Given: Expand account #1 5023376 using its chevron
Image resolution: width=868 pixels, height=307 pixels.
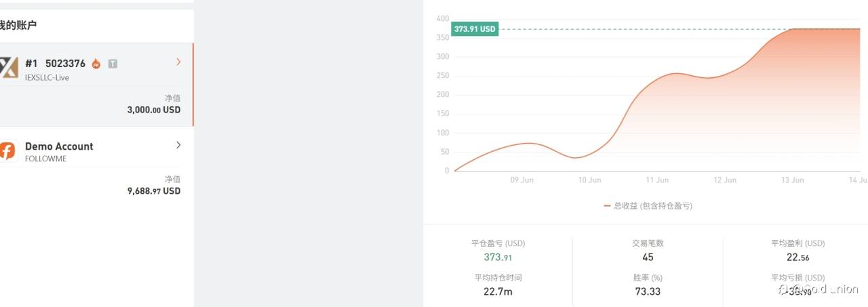Looking at the screenshot, I should click(x=178, y=62).
